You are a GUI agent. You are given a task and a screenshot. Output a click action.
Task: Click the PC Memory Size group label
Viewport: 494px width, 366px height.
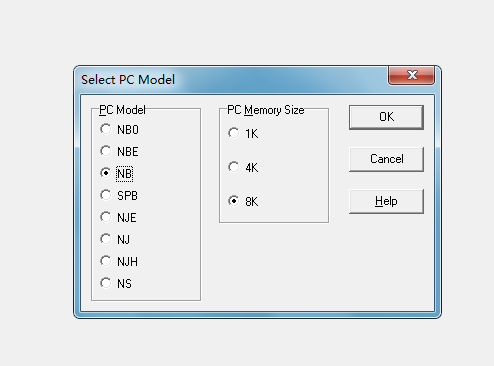[x=266, y=110]
